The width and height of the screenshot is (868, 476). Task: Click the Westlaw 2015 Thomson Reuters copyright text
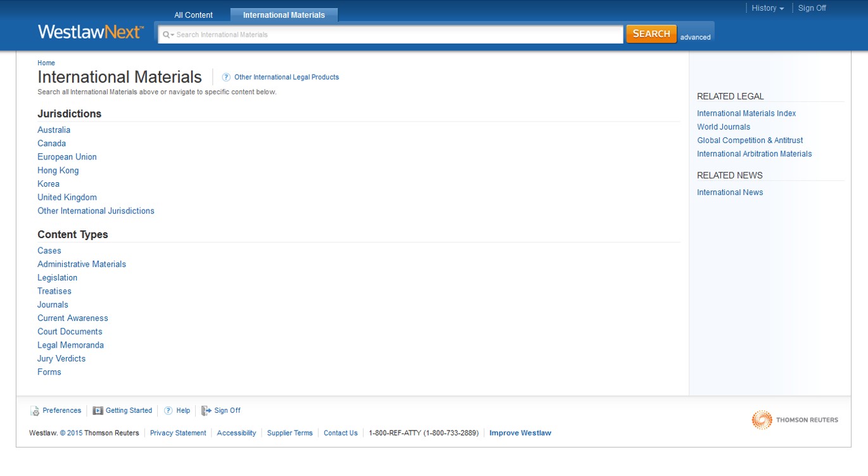pyautogui.click(x=84, y=434)
